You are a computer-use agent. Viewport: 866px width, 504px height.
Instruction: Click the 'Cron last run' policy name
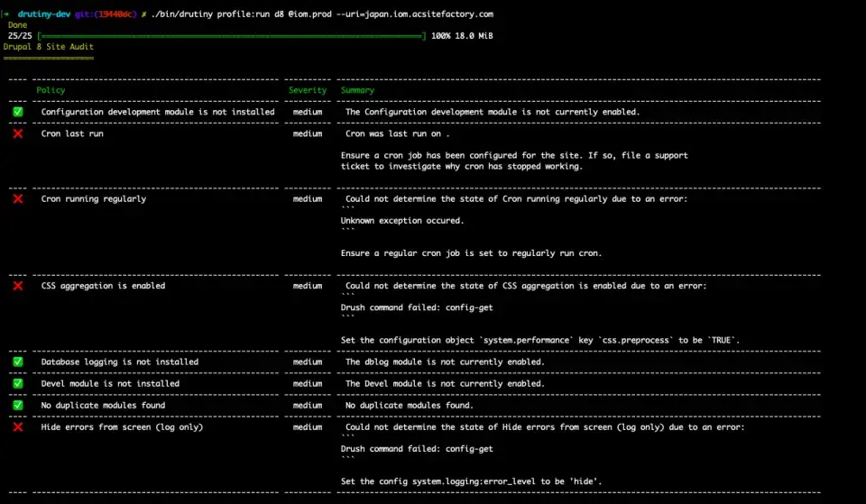click(x=72, y=133)
